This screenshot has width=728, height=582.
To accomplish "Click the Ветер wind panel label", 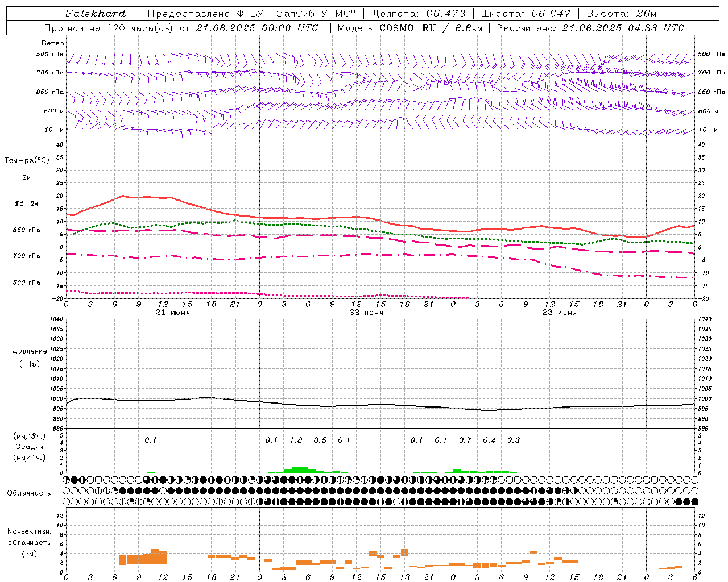I will click(x=53, y=43).
